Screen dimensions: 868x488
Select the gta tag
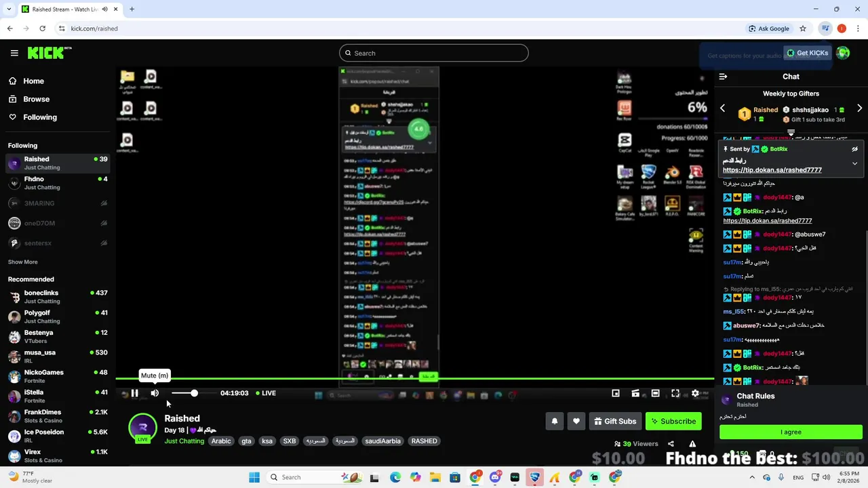pos(246,441)
